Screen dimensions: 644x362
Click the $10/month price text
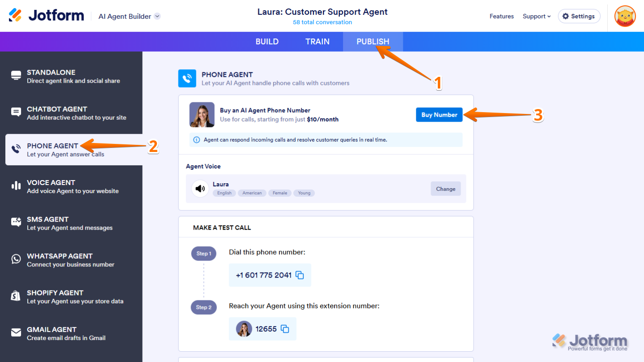tap(323, 119)
